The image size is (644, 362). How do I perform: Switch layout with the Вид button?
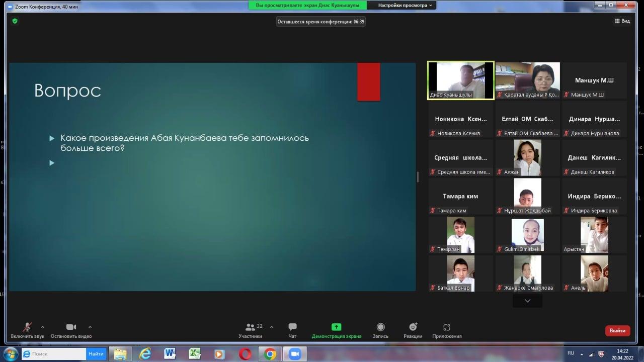pyautogui.click(x=622, y=21)
